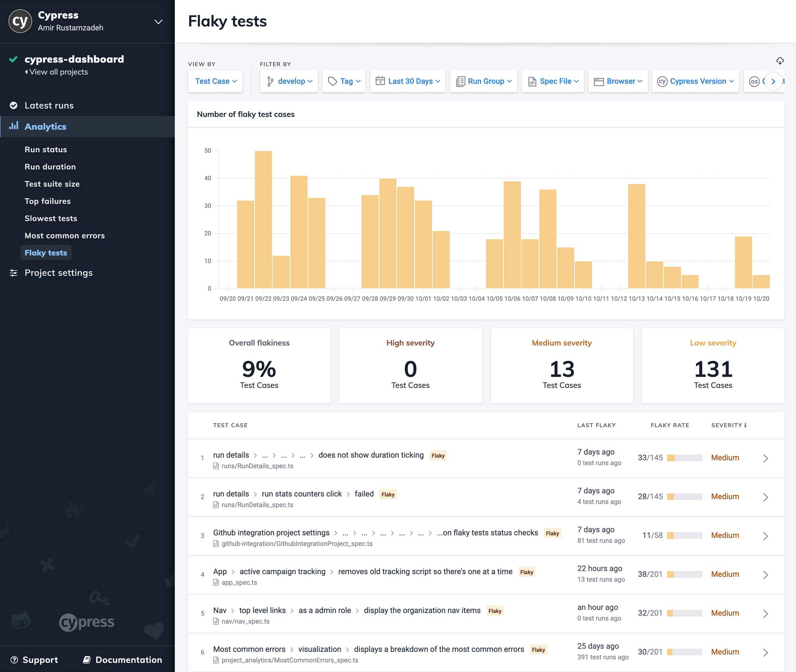Click the severity info icon
The image size is (796, 672).
(x=745, y=425)
